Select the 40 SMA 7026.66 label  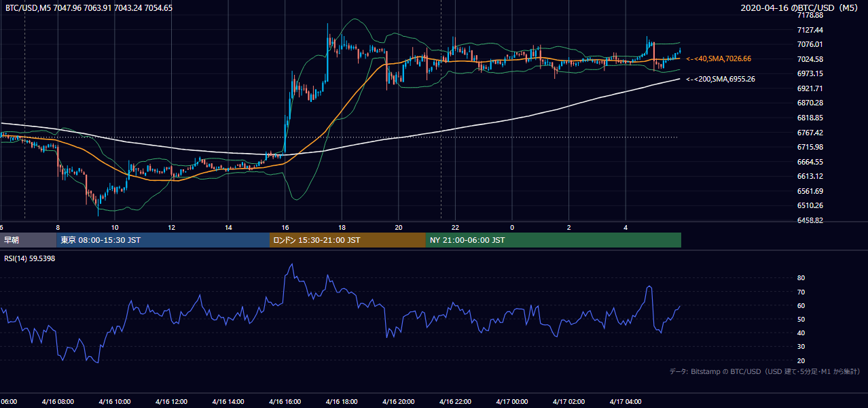pyautogui.click(x=719, y=59)
